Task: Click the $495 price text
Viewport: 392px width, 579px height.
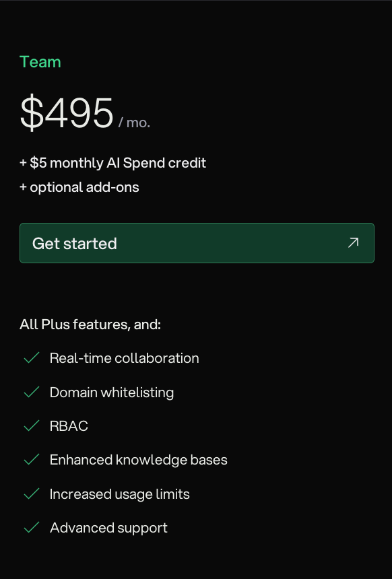Action: pyautogui.click(x=67, y=112)
